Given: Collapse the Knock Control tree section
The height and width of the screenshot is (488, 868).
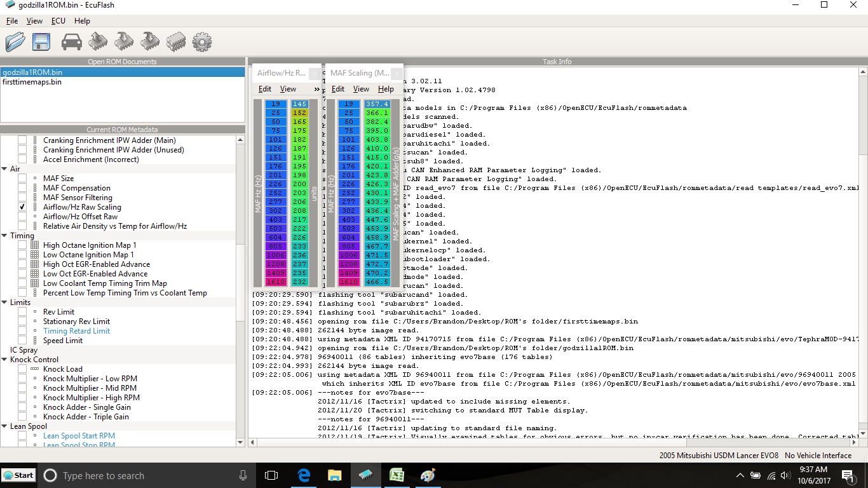Looking at the screenshot, I should [x=5, y=360].
